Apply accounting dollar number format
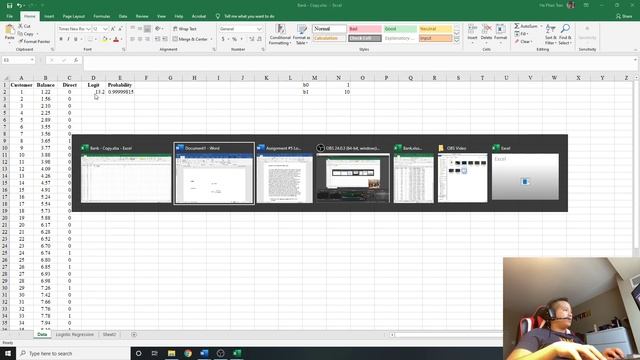 tap(223, 39)
